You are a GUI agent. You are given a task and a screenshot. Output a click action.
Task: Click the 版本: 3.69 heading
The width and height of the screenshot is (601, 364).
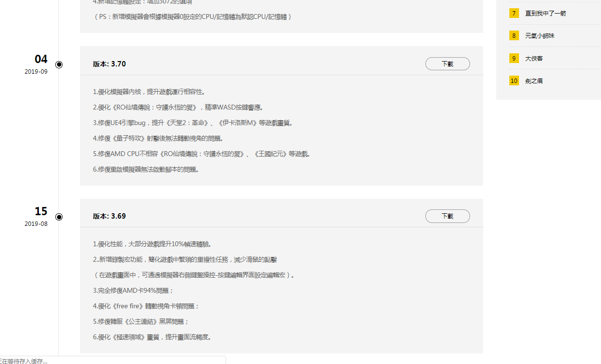[x=110, y=216]
